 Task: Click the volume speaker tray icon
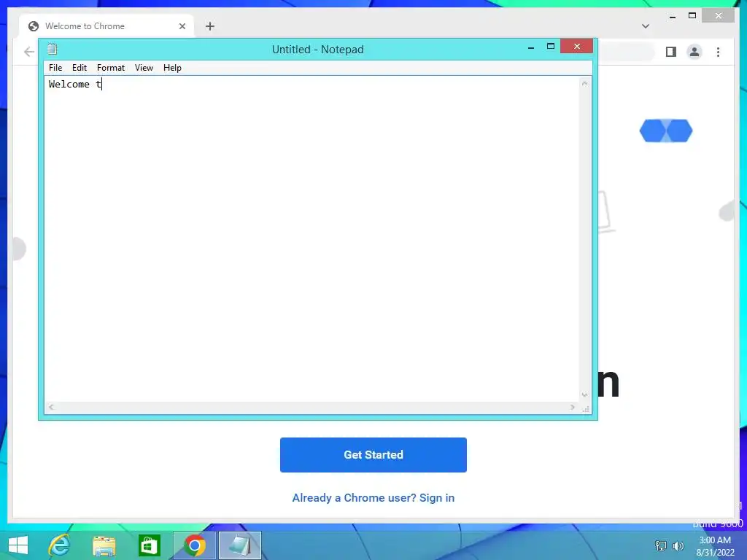click(x=678, y=545)
